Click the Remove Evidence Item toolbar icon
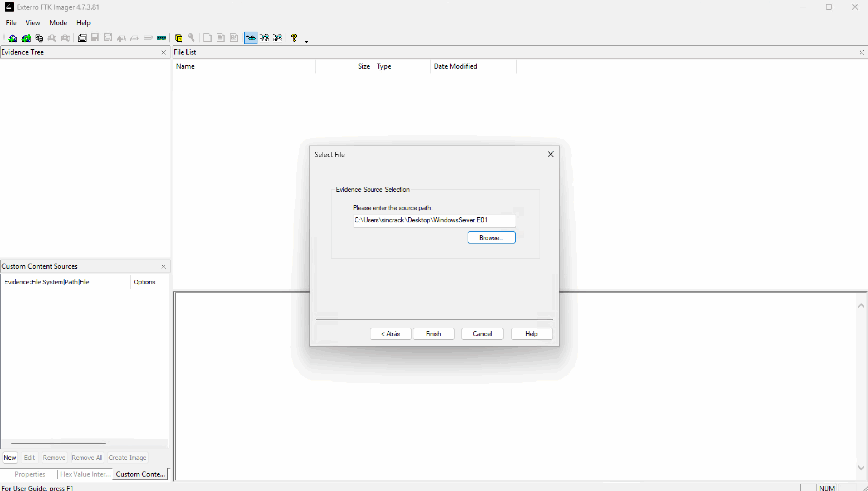868x491 pixels. coord(52,38)
